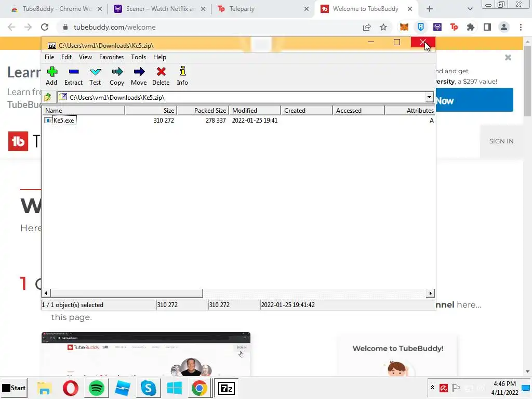Viewport: 532px width, 399px height.
Task: Click the Chrome address bar URL
Action: tap(115, 27)
